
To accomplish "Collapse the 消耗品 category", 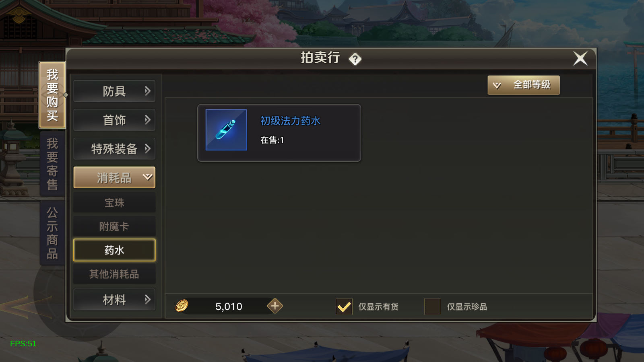I will (x=114, y=177).
